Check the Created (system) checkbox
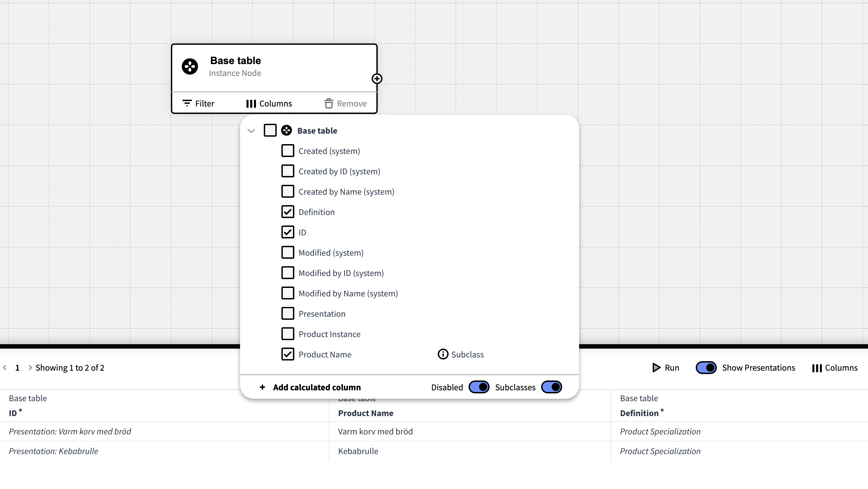 click(288, 151)
